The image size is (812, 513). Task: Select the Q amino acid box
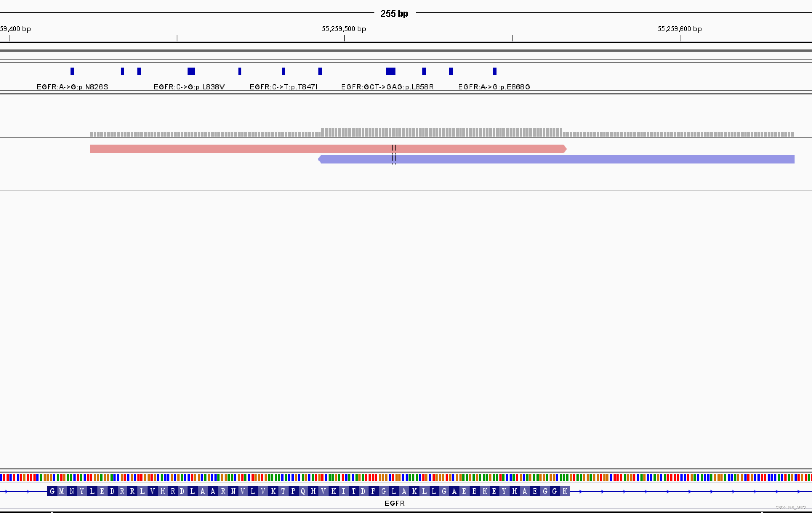tap(303, 491)
